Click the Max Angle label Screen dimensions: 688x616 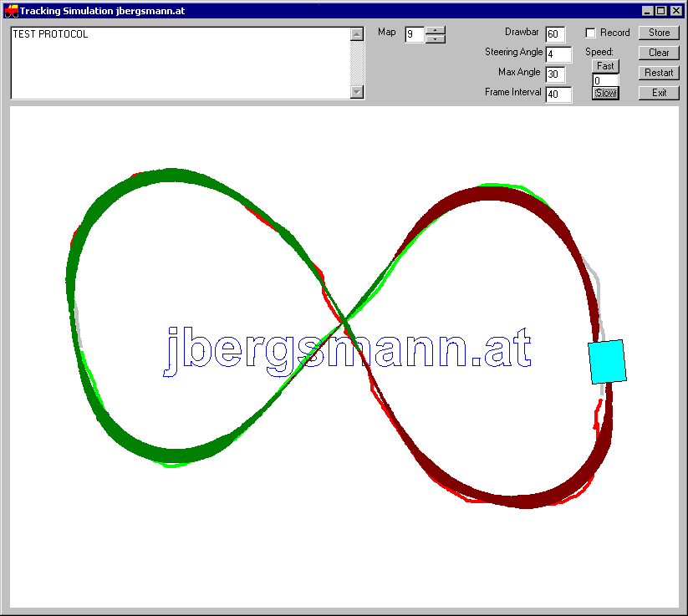tap(519, 72)
